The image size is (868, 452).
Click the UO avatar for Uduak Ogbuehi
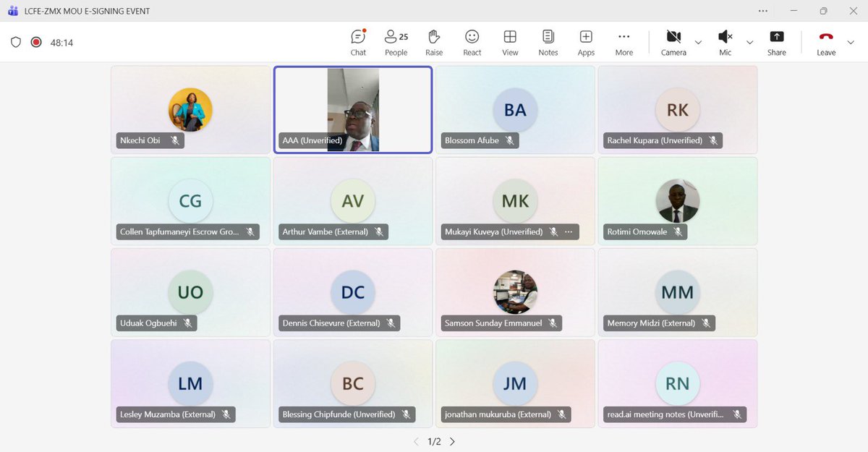(190, 292)
